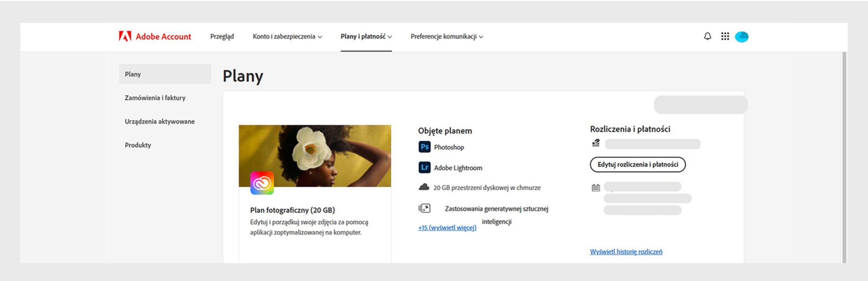The image size is (868, 281).
Task: Open the notifications bell
Action: coord(708,36)
